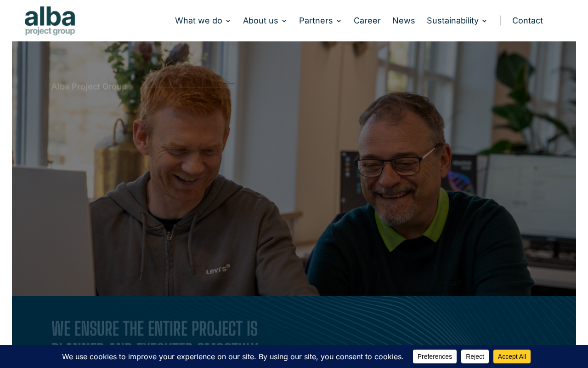Screen dimensions: 588x368
Task: Click the Levi's logo on the hoodie
Action: tap(218, 269)
